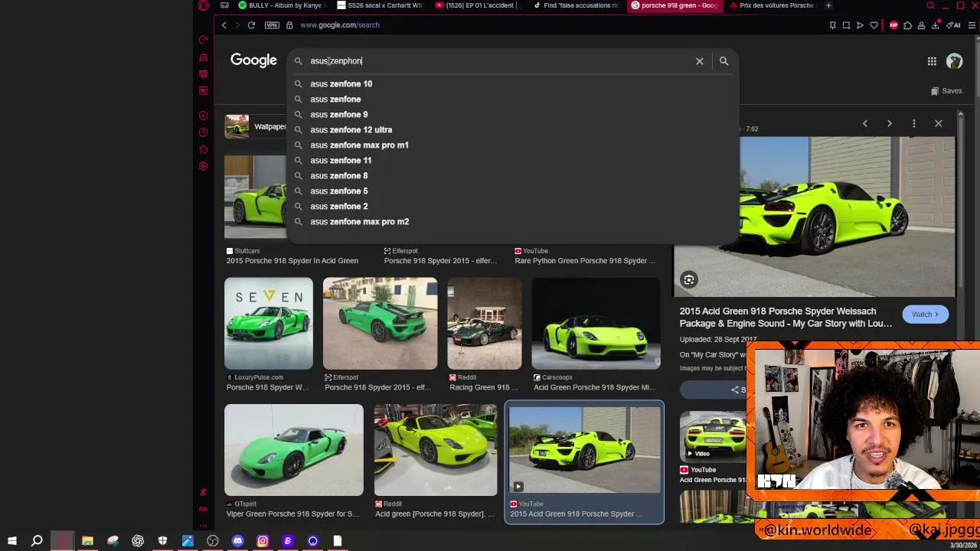Click the address bar URL
This screenshot has height=551, width=980.
(x=340, y=25)
